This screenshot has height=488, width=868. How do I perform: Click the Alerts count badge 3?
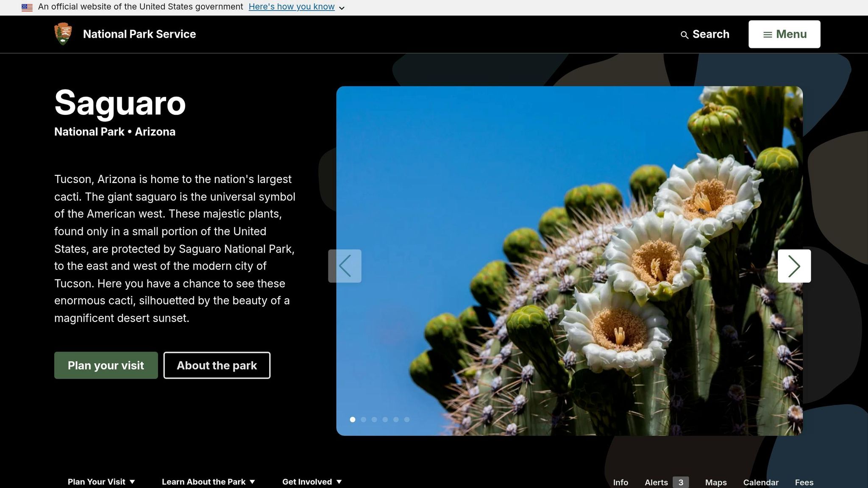[681, 482]
